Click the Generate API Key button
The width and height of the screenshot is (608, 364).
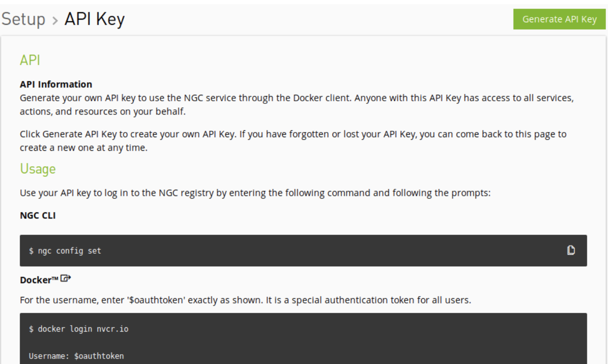pos(559,19)
